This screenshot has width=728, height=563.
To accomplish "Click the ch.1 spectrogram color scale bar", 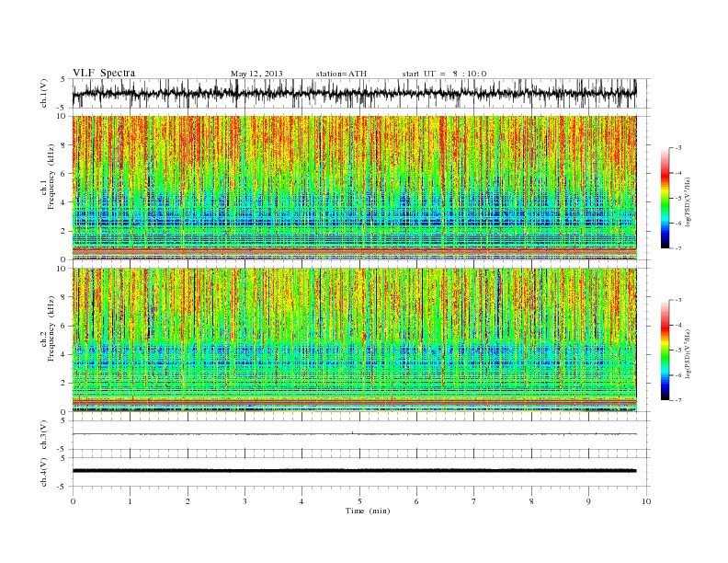I will (665, 199).
